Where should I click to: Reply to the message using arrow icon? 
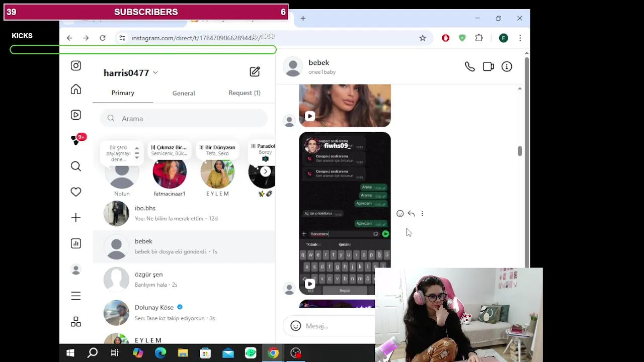pyautogui.click(x=411, y=214)
